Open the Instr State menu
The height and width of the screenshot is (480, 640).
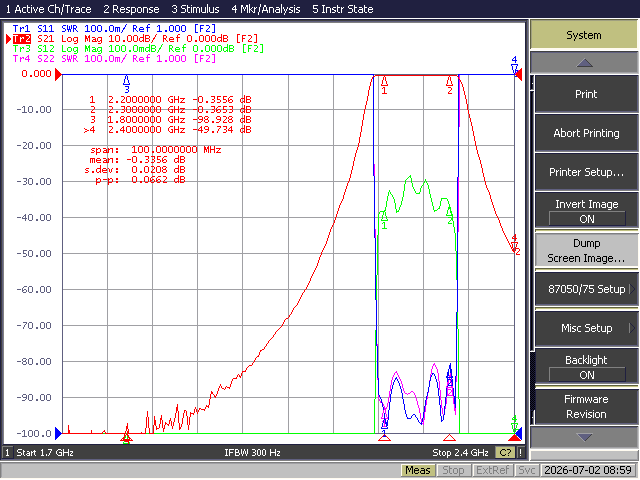coord(342,9)
